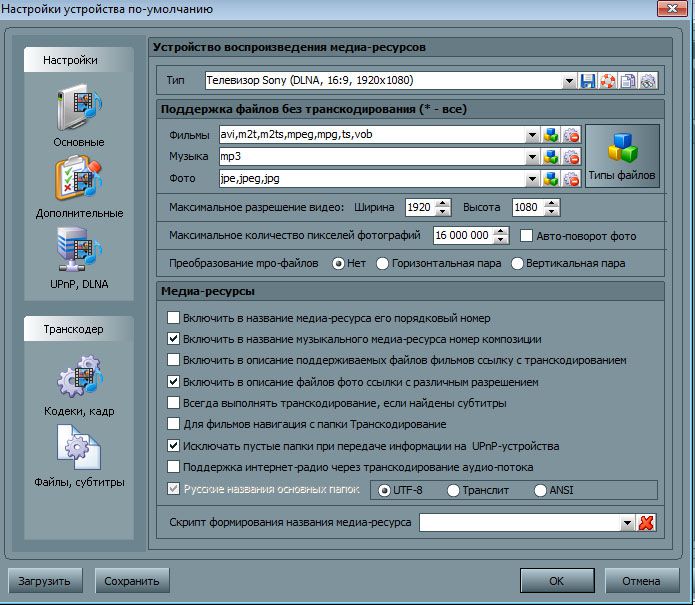Screen dimensions: 695x605
Task: Open Типы файлов large cubes button
Action: tap(621, 156)
